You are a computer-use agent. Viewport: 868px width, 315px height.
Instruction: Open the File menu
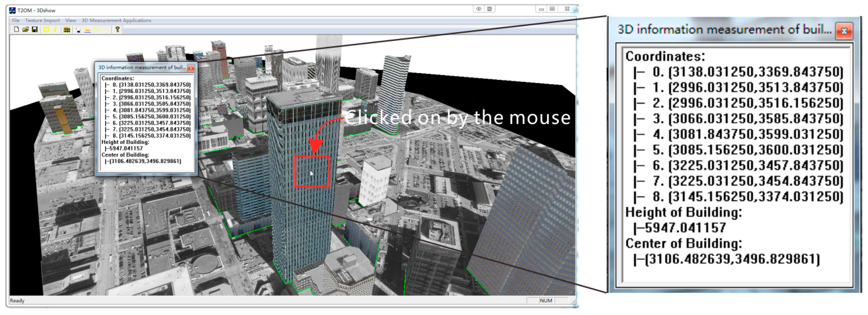pyautogui.click(x=16, y=21)
